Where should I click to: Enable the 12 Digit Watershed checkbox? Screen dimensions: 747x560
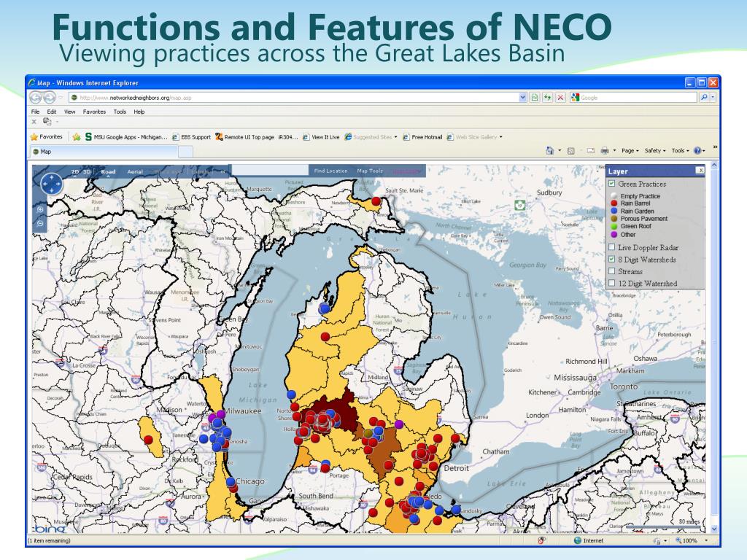(612, 283)
